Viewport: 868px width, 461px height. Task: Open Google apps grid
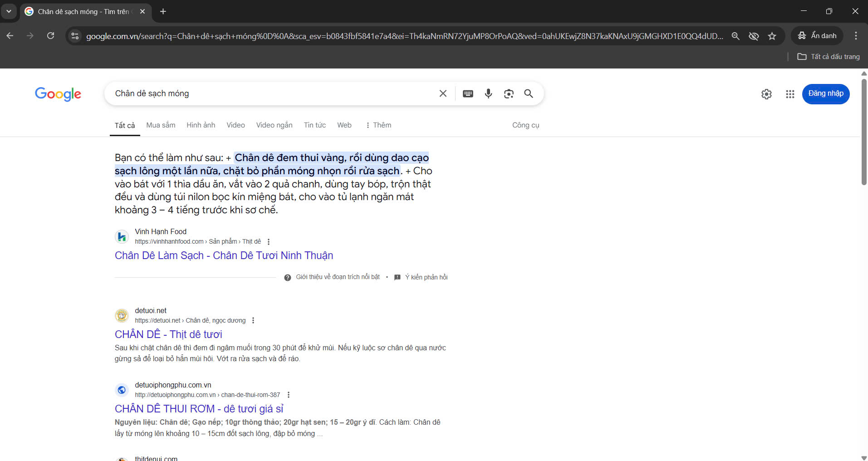click(x=790, y=94)
